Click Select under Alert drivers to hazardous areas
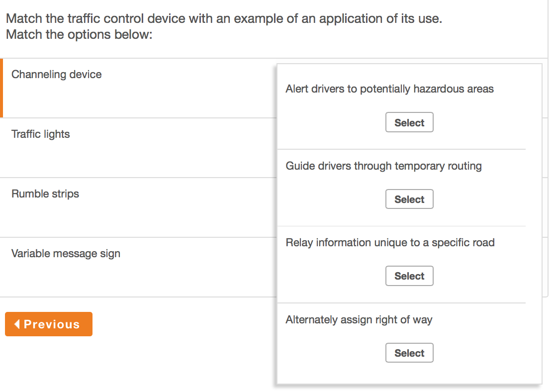The width and height of the screenshot is (555, 392). (x=409, y=122)
